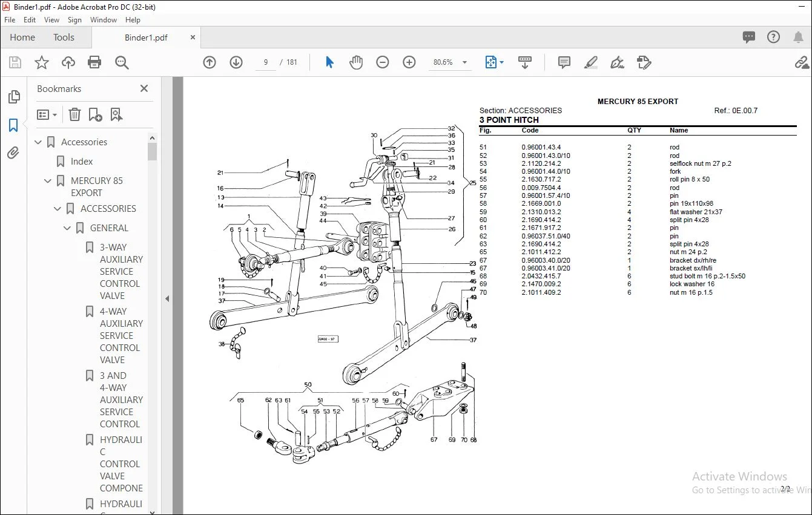Jump to the Index bookmark
This screenshot has width=812, height=515.
coord(82,162)
